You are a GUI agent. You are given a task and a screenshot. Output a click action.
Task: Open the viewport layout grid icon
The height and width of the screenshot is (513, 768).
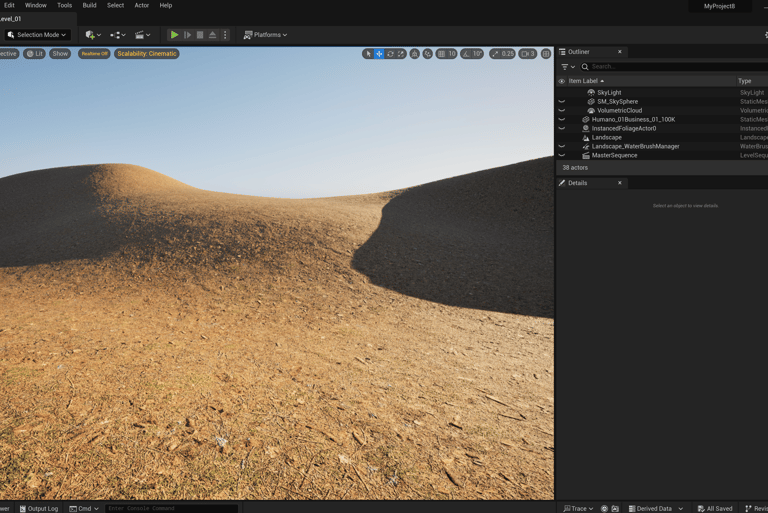click(546, 54)
